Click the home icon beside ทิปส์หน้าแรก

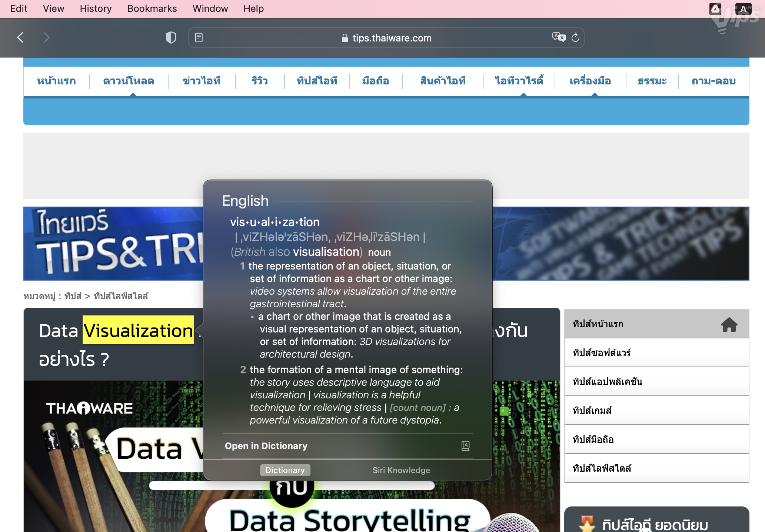click(729, 324)
